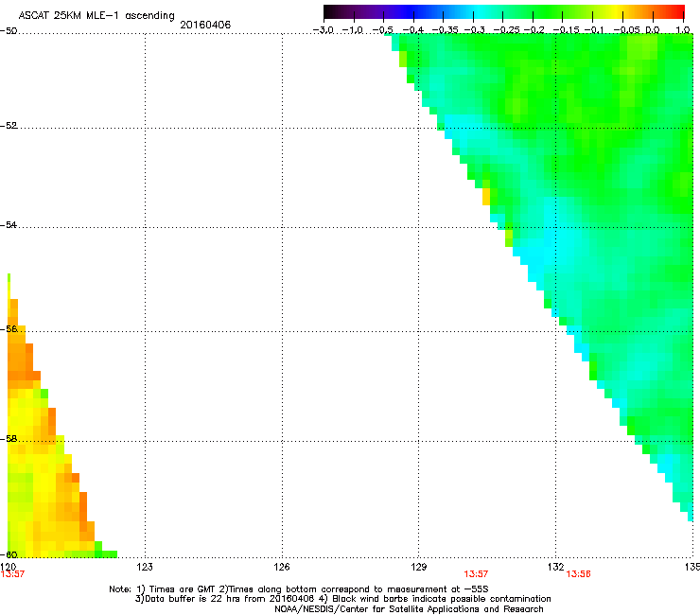The height and width of the screenshot is (615, 700).
Task: Click the '-0.35' colorbar label
Action: point(446,30)
